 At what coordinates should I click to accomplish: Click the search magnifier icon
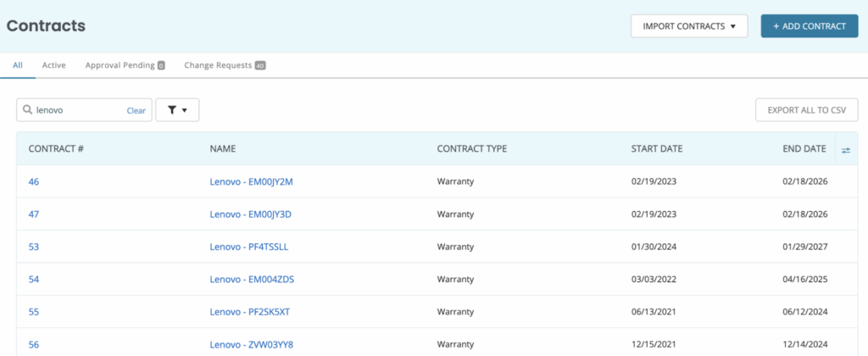(x=27, y=110)
